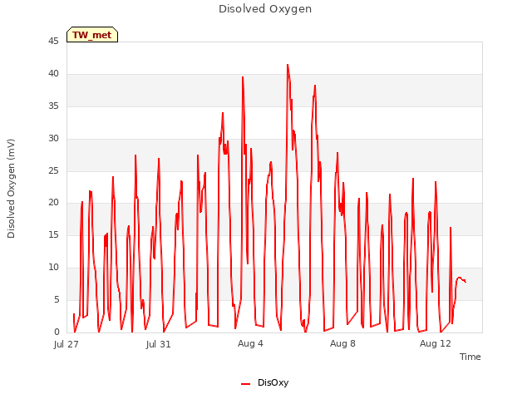Click the TW_met label badge
Image resolution: width=532 pixels, height=399 pixels.
92,35
